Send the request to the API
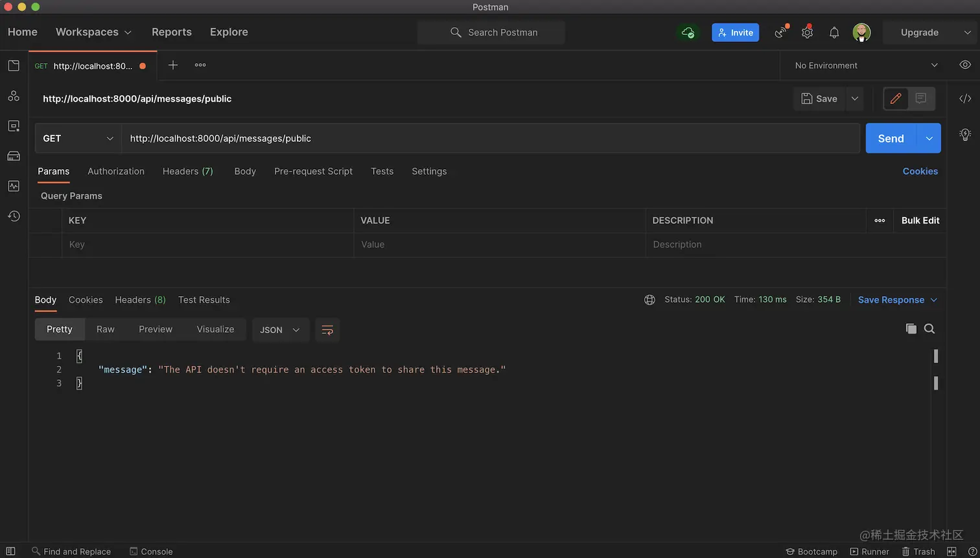The height and width of the screenshot is (558, 980). [x=890, y=138]
